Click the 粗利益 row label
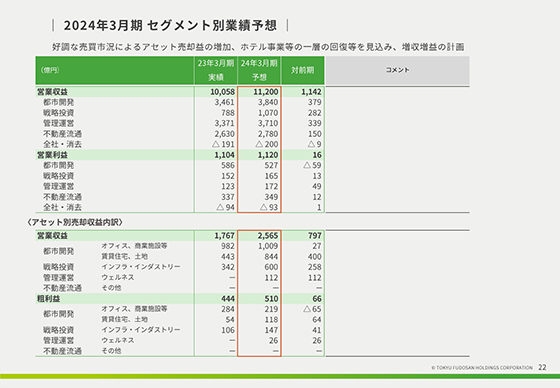Viewport: 560px width, 388px height. pos(49,299)
